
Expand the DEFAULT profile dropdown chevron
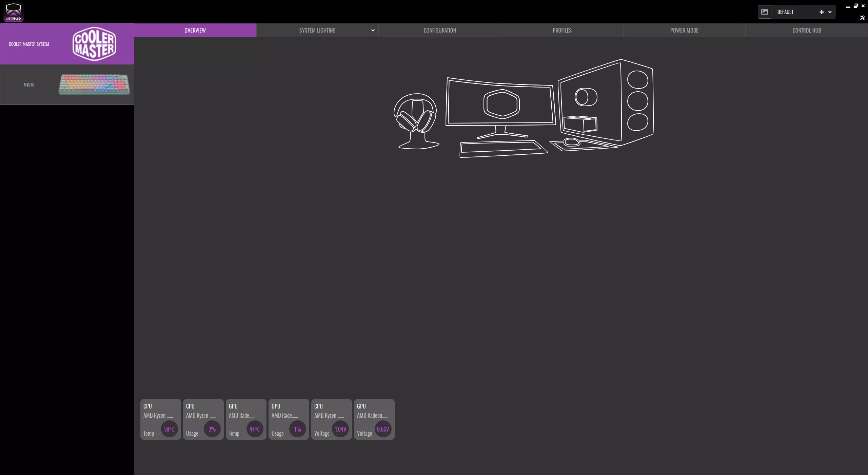click(830, 12)
